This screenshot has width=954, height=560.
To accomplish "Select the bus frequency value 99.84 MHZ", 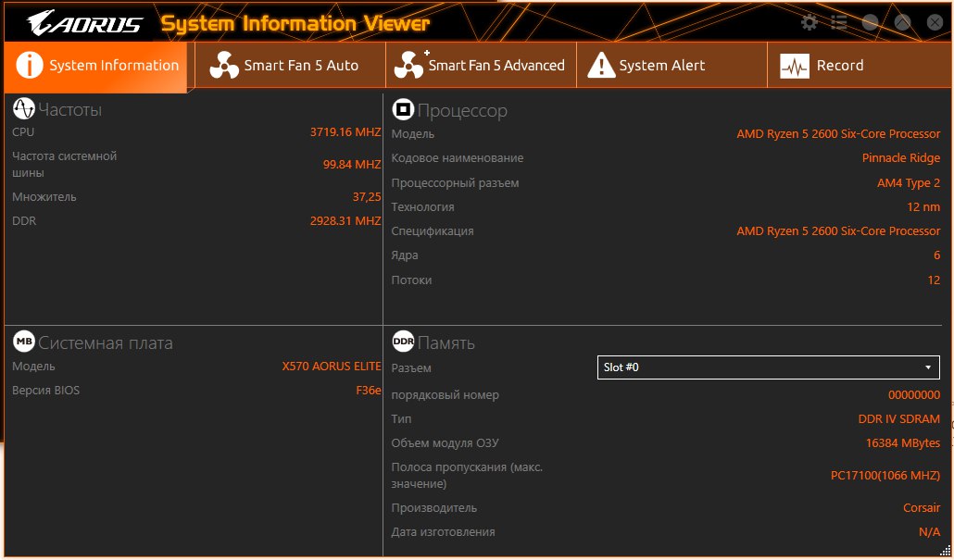I will 352,164.
